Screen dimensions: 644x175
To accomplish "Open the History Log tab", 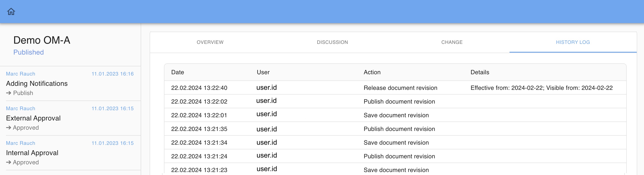I will [573, 42].
